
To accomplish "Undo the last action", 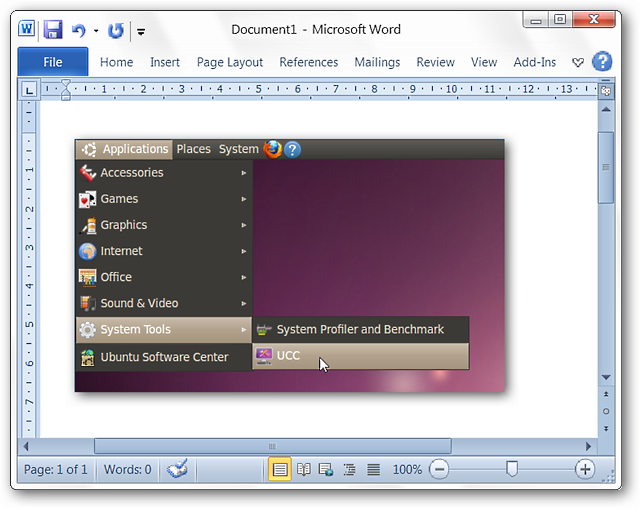I will click(79, 31).
